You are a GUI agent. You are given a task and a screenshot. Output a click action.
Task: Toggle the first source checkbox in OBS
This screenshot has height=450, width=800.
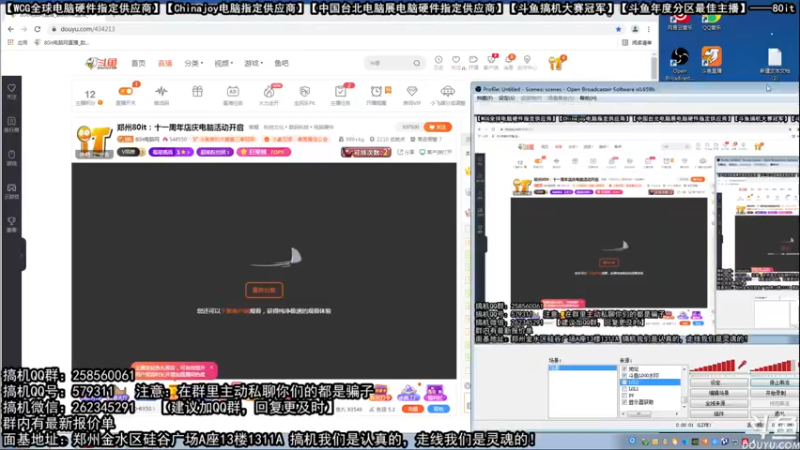tap(624, 368)
